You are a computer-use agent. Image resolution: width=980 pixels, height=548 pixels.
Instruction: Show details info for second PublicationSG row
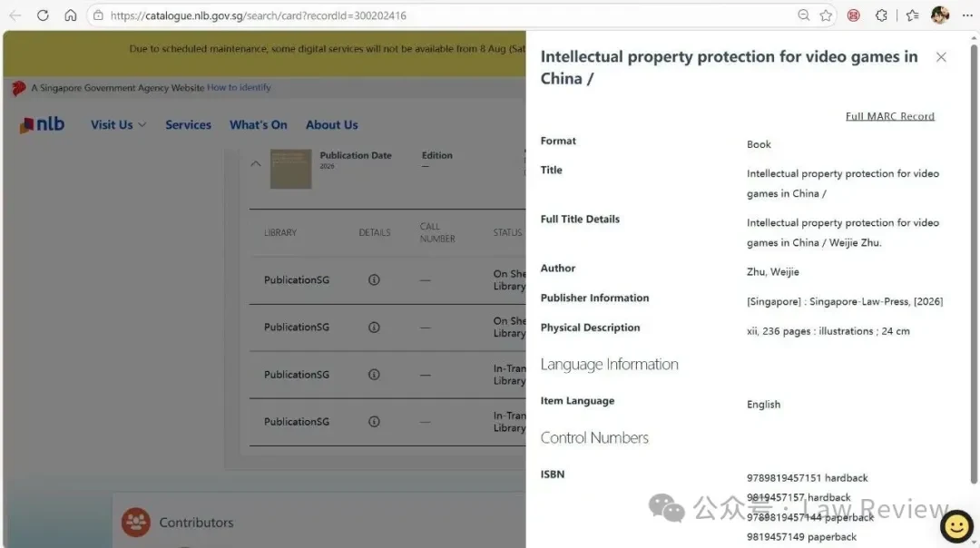coord(374,327)
